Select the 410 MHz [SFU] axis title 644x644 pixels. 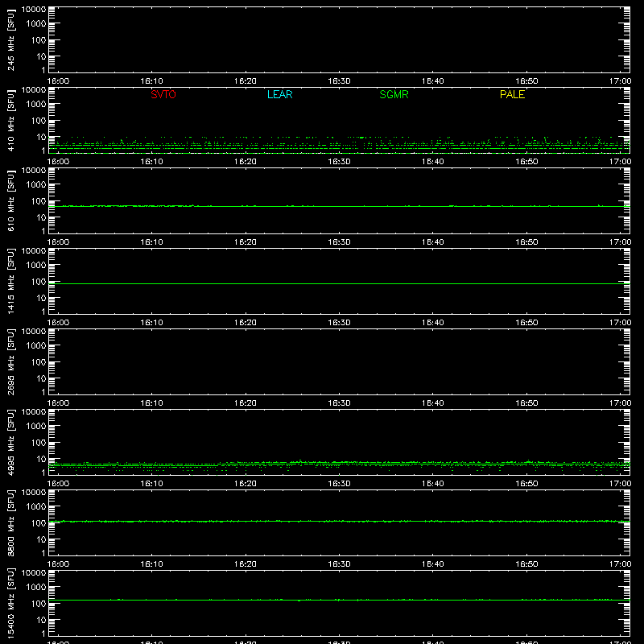coord(11,121)
